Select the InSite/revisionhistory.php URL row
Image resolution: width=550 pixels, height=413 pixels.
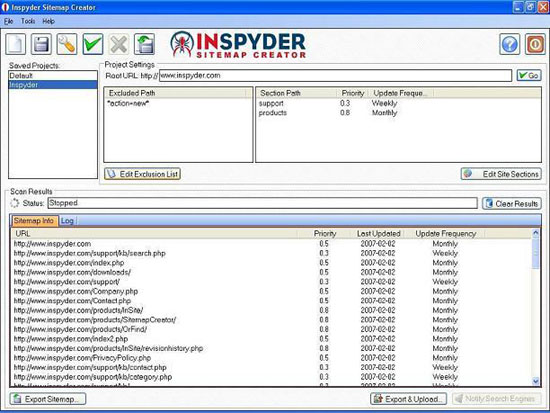coord(272,348)
